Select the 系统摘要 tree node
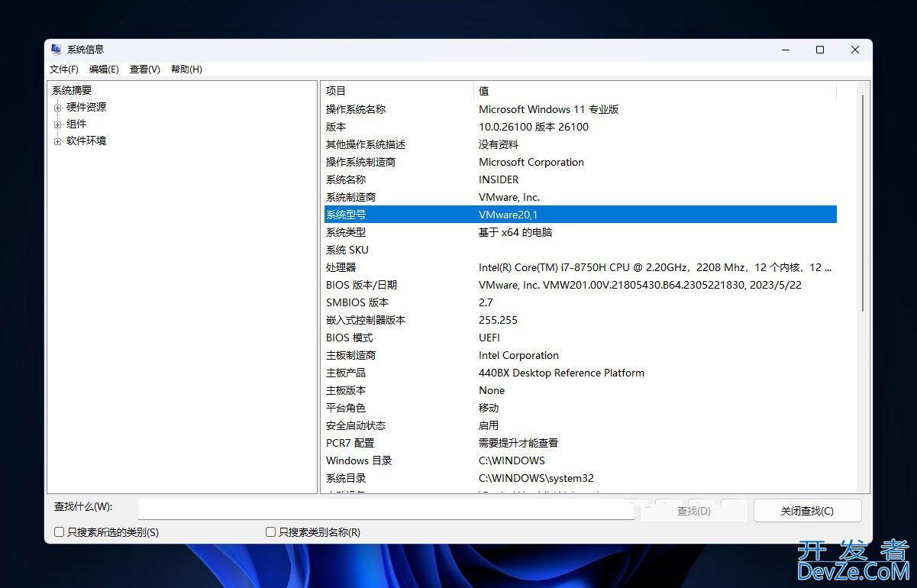 pyautogui.click(x=72, y=90)
